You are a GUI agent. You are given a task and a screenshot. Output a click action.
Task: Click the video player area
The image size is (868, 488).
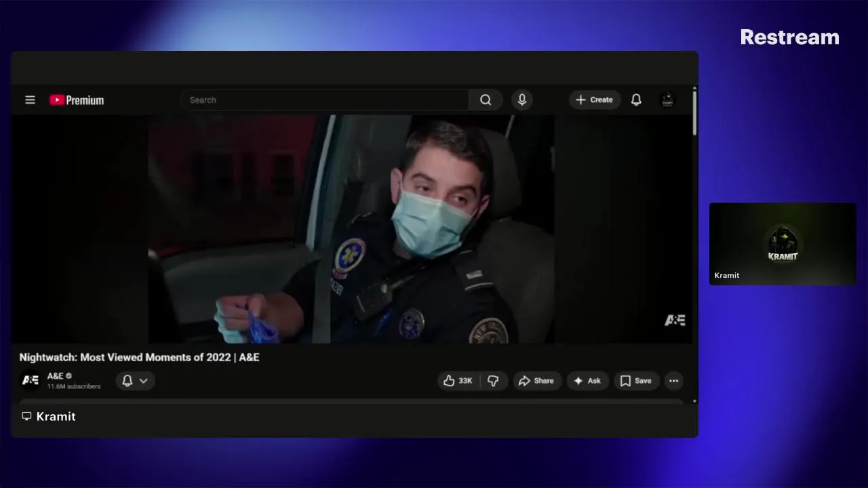[351, 229]
